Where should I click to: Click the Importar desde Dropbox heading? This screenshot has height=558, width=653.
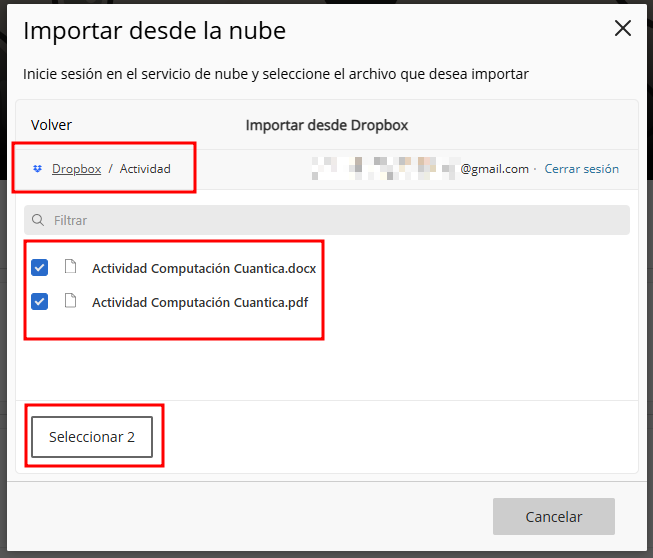coord(326,125)
